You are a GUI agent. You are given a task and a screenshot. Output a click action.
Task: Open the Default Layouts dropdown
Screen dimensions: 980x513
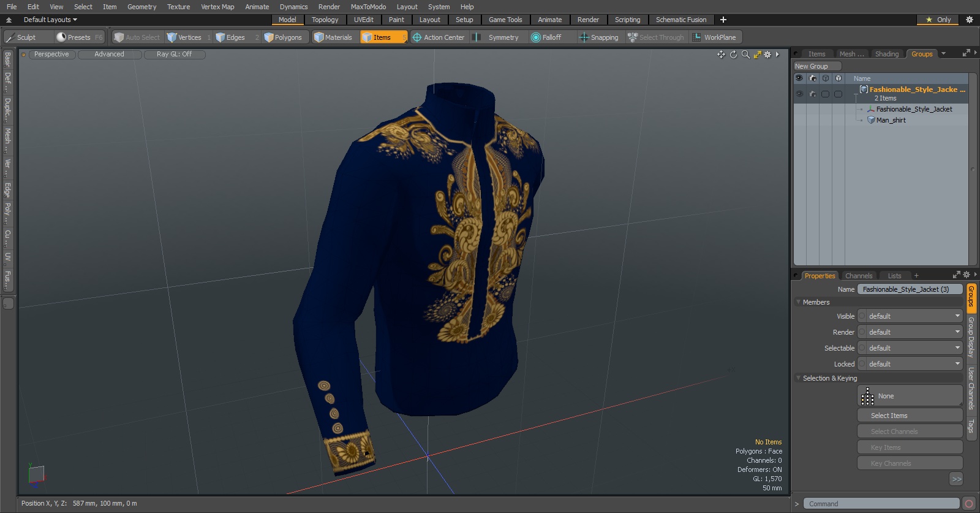point(50,20)
